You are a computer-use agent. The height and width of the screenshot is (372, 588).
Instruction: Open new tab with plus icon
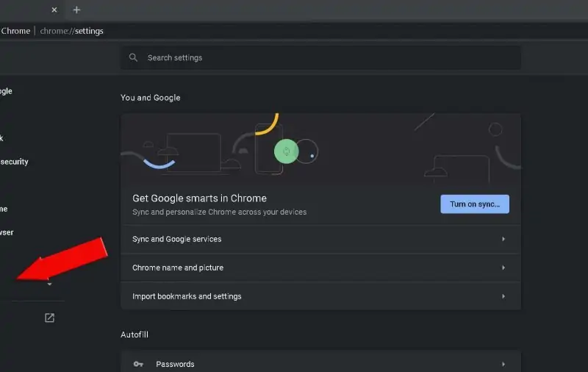pos(76,10)
